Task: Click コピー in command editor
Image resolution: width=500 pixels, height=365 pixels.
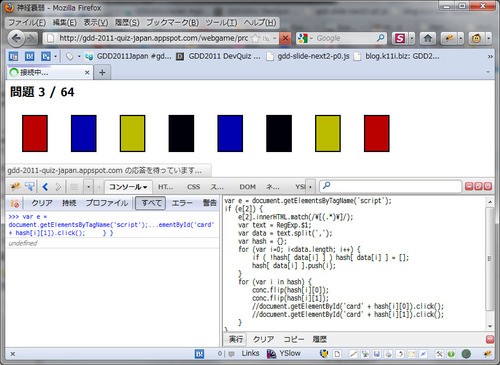Action: pyautogui.click(x=293, y=339)
